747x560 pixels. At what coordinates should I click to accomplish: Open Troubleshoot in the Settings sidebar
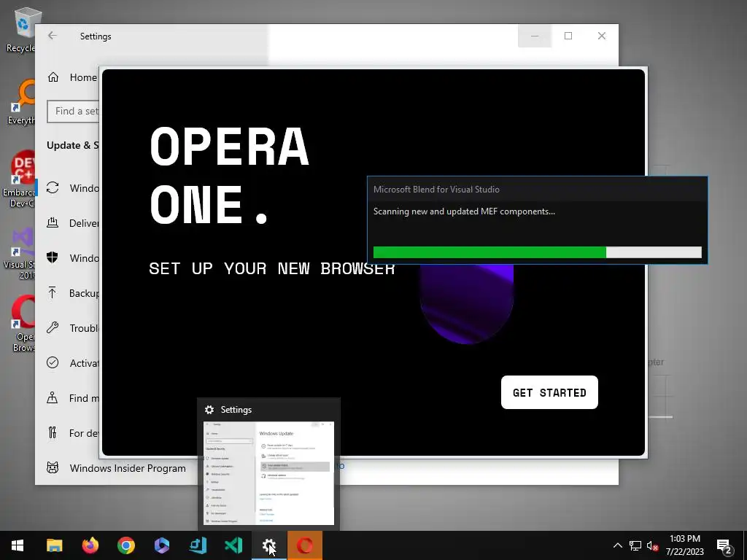pos(72,328)
